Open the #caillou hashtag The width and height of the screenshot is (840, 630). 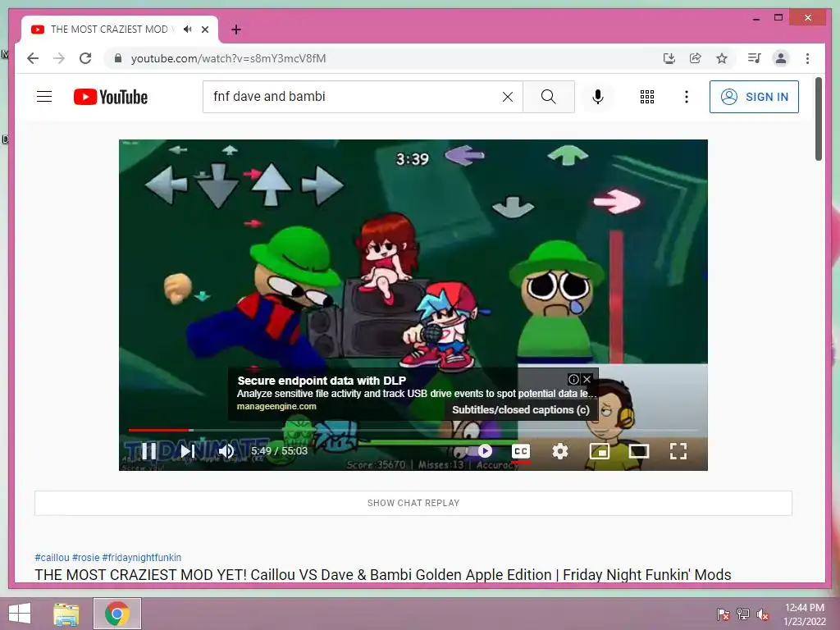[x=52, y=558]
